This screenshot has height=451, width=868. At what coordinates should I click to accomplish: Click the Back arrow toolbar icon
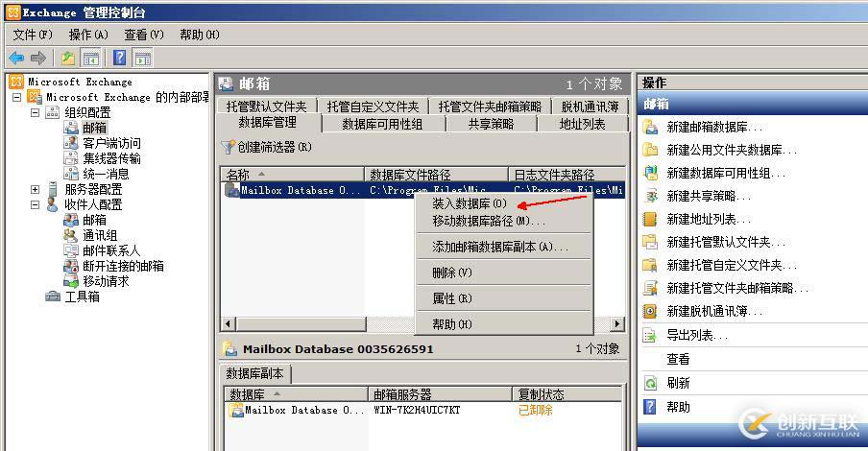pyautogui.click(x=16, y=58)
